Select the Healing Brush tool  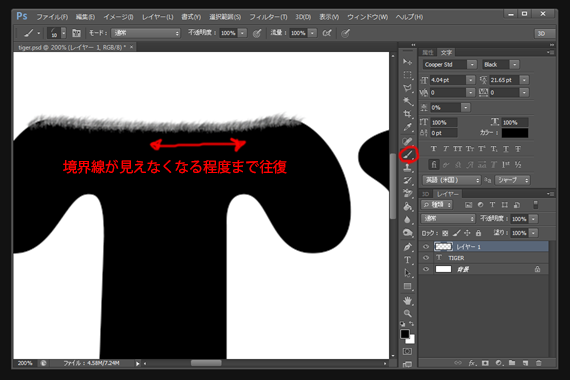407,141
